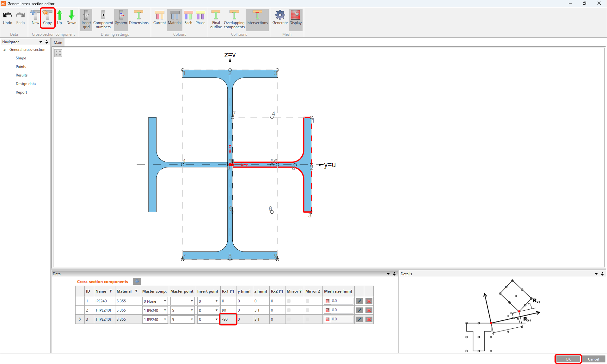607x364 pixels.
Task: Delete row 2 with the red X
Action: 369,310
